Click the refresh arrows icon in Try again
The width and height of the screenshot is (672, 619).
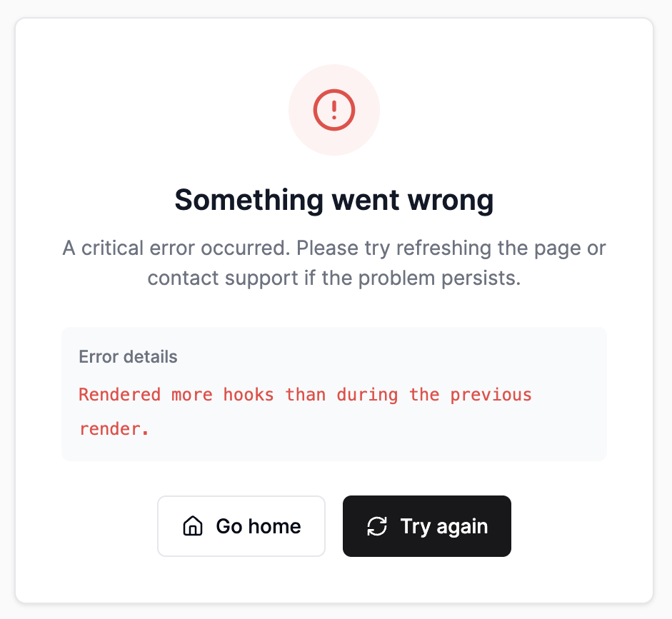point(377,527)
